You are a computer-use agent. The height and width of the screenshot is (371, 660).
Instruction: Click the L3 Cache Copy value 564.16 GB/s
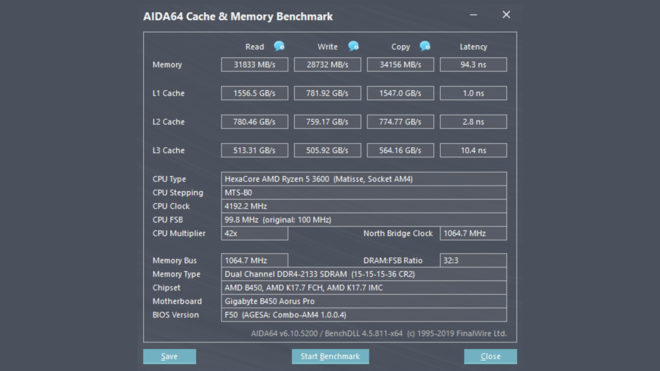(x=400, y=150)
